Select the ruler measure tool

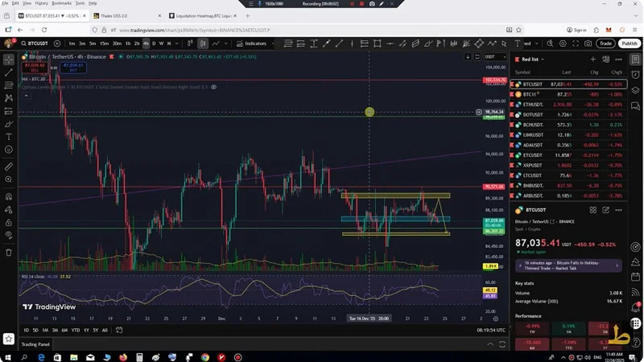(x=9, y=167)
